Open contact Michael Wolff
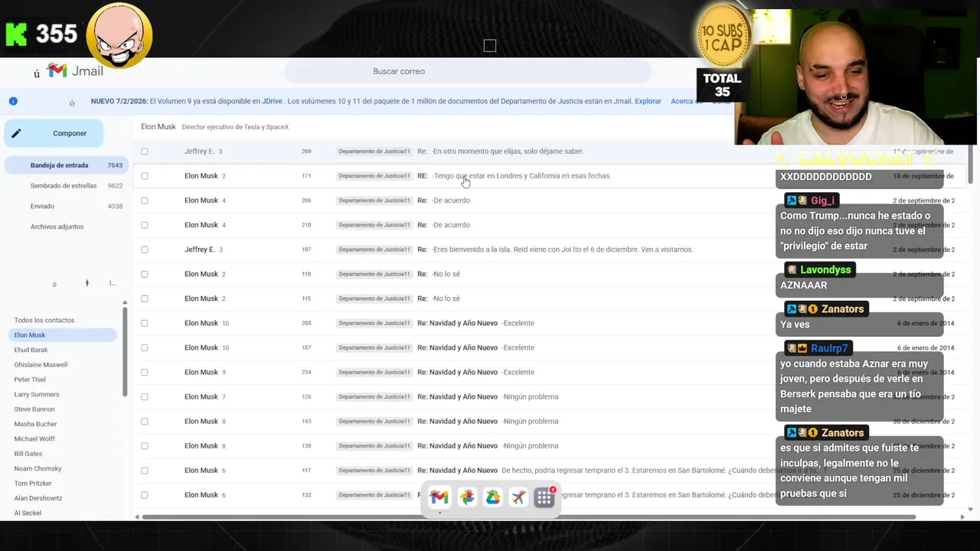The height and width of the screenshot is (551, 980). (34, 439)
